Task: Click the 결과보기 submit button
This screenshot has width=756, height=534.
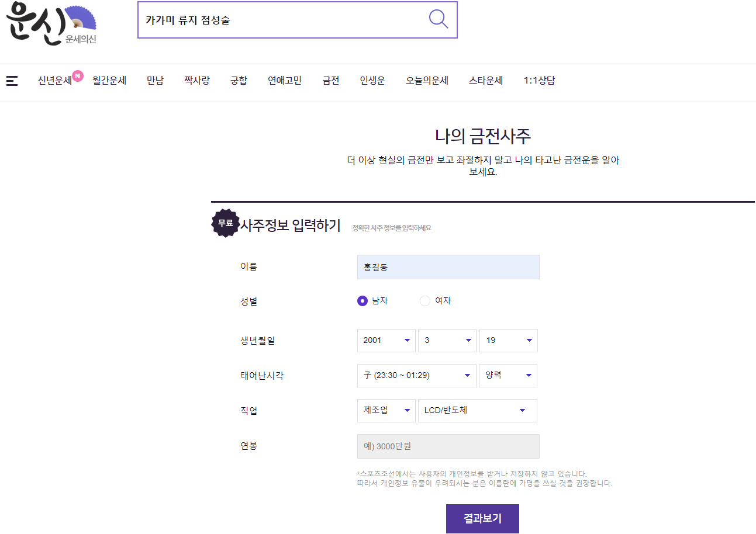Action: coord(482,518)
